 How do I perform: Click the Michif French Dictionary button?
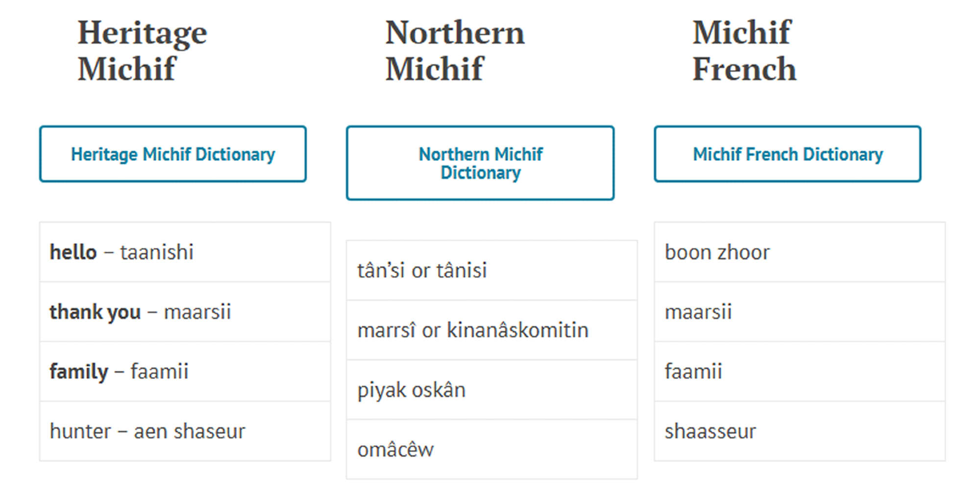tap(787, 154)
